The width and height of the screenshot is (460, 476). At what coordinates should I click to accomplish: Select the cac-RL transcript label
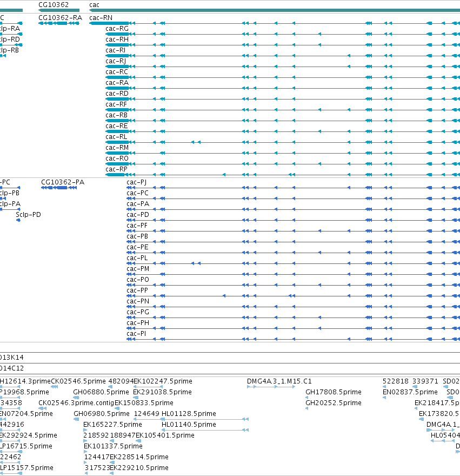117,137
